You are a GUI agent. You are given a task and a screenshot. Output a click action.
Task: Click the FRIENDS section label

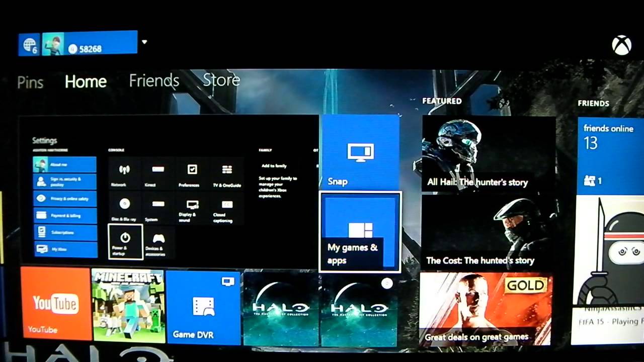click(593, 104)
